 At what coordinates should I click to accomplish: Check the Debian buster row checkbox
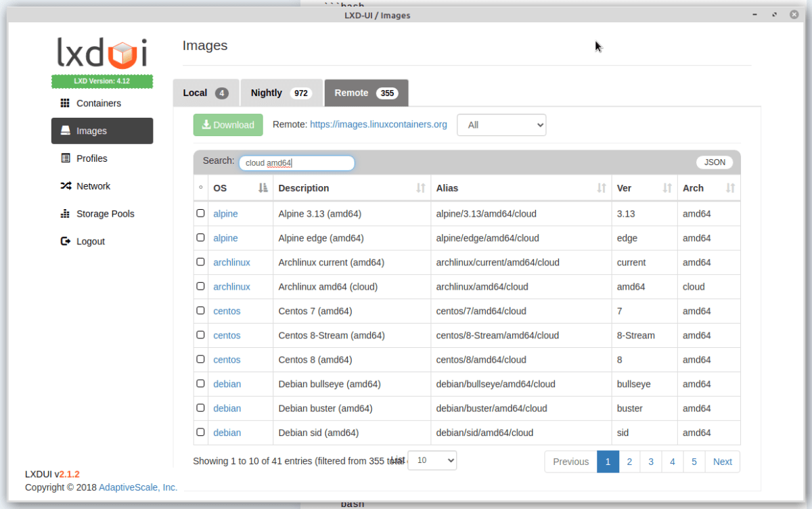click(x=200, y=408)
